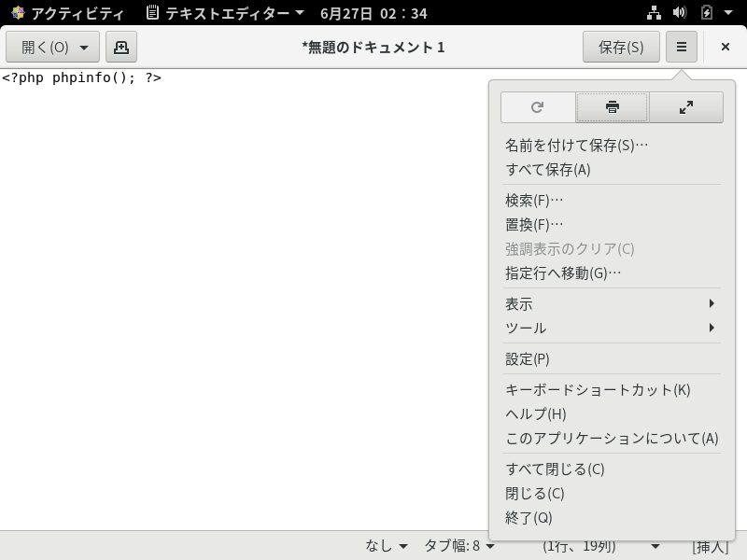
Task: Click the reload document icon in the menu
Action: coord(537,107)
